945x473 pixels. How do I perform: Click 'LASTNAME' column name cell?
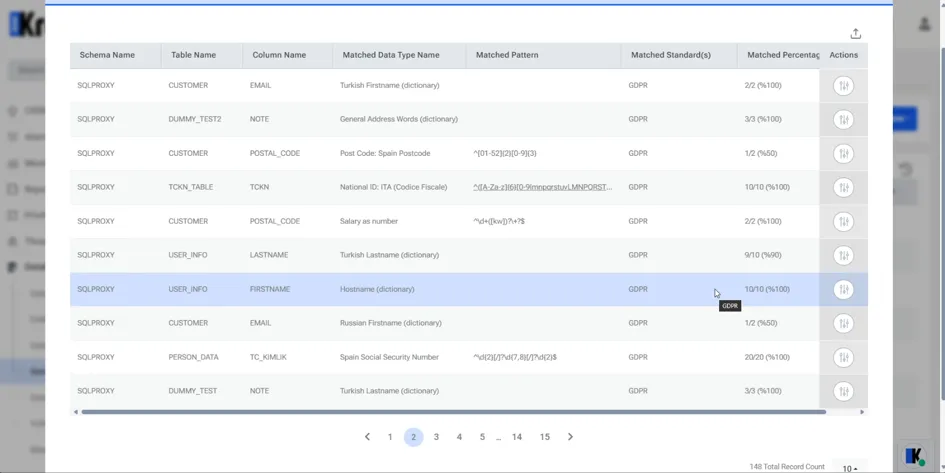point(269,255)
